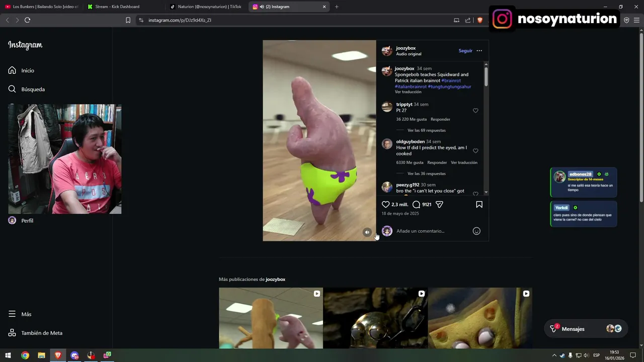The image size is (644, 362).
Task: Click the Audio original link
Action: click(409, 54)
